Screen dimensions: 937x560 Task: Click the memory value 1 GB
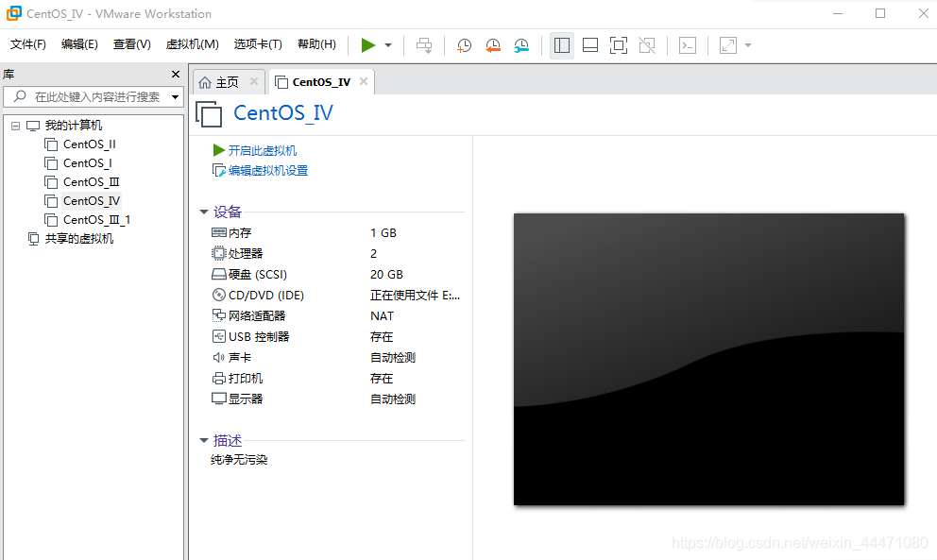[383, 232]
